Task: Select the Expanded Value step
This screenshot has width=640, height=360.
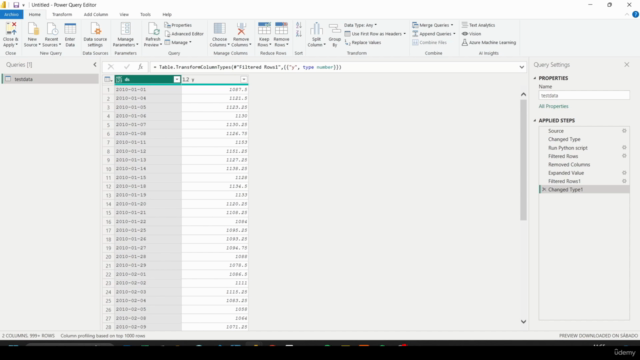Action: point(584,173)
